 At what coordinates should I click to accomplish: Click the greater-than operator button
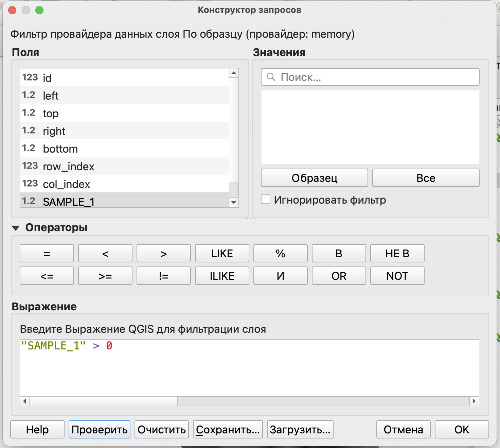click(x=163, y=254)
